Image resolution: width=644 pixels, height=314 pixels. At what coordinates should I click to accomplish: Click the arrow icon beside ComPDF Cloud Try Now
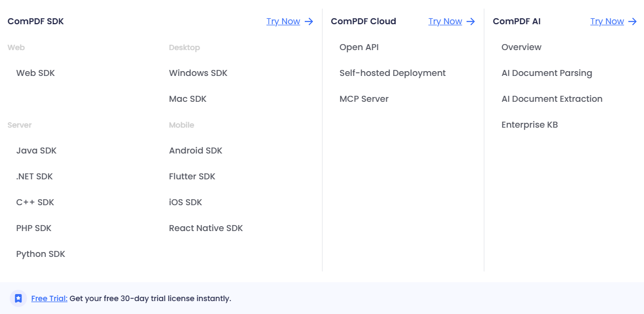pyautogui.click(x=471, y=22)
